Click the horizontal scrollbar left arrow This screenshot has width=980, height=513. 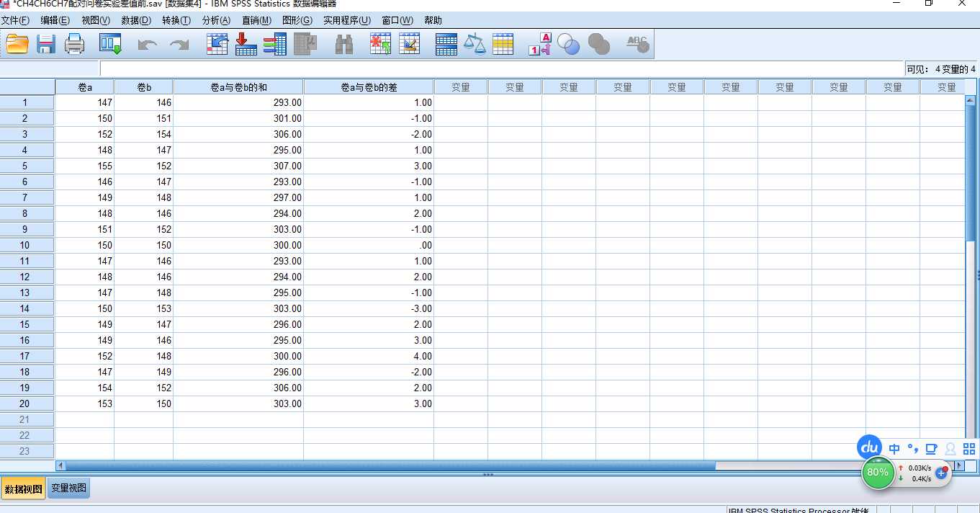pyautogui.click(x=60, y=466)
